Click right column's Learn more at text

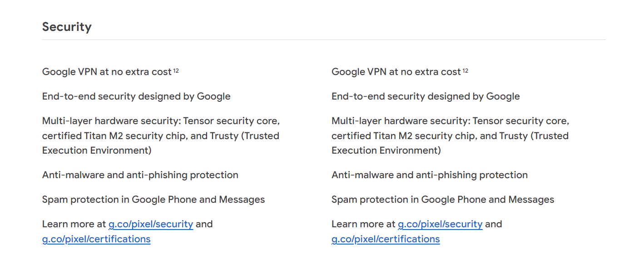[363, 224]
